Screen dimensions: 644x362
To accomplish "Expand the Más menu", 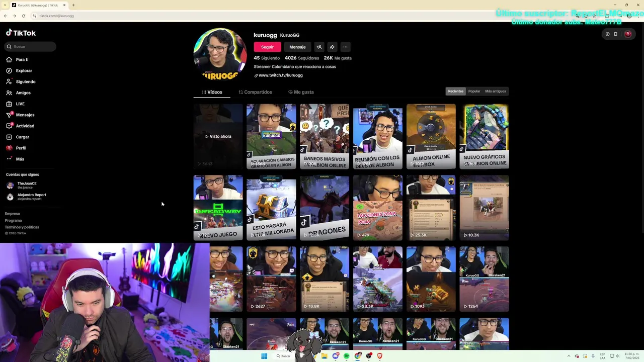I will tap(20, 159).
